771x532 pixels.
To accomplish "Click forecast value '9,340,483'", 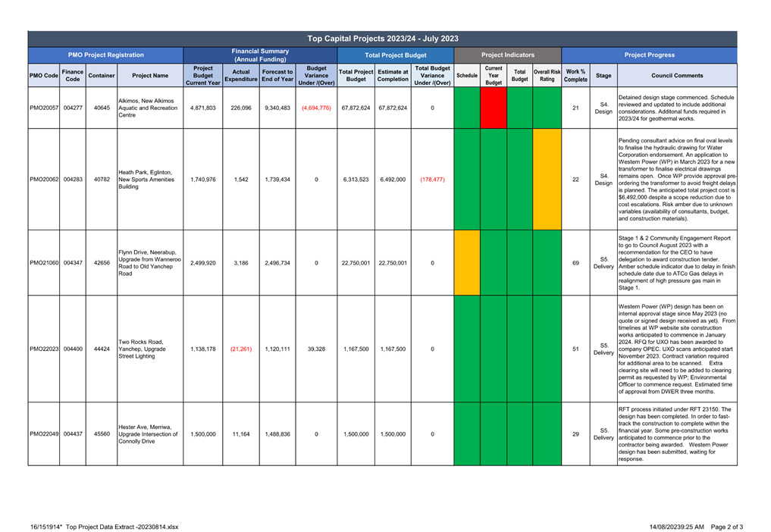I will (277, 108).
